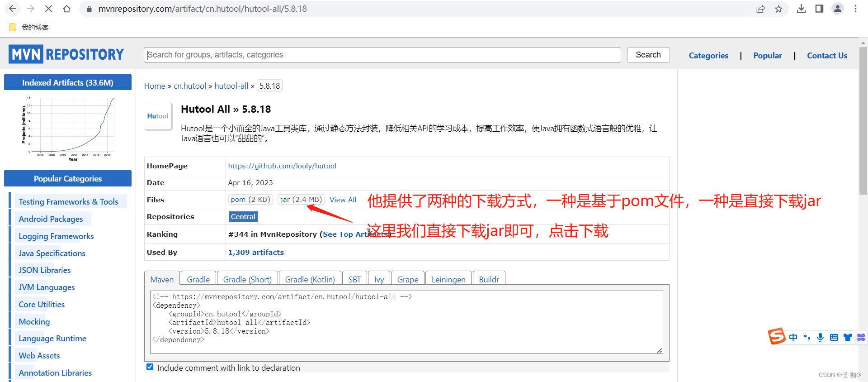Open Mocking category
The width and height of the screenshot is (868, 382).
[34, 322]
